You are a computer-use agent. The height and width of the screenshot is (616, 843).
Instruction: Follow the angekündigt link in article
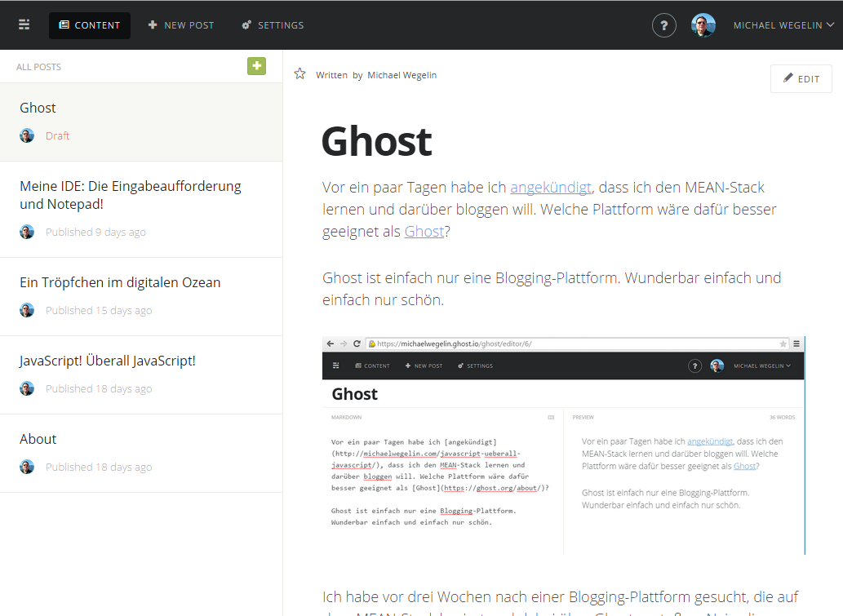click(551, 187)
